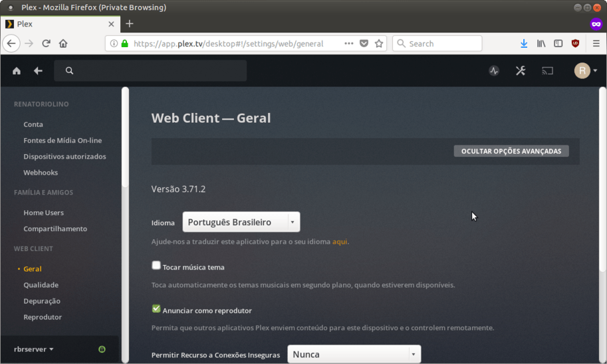Select the Plex browser tab

click(x=61, y=24)
